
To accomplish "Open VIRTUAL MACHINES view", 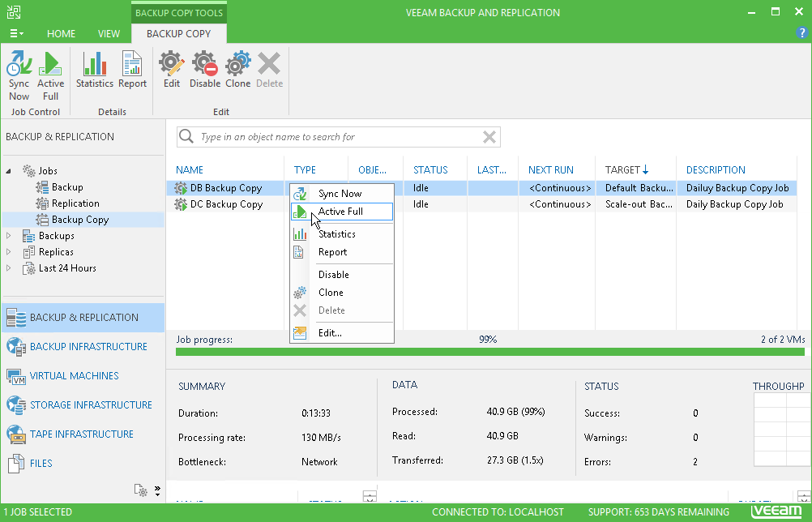I will click(x=83, y=376).
